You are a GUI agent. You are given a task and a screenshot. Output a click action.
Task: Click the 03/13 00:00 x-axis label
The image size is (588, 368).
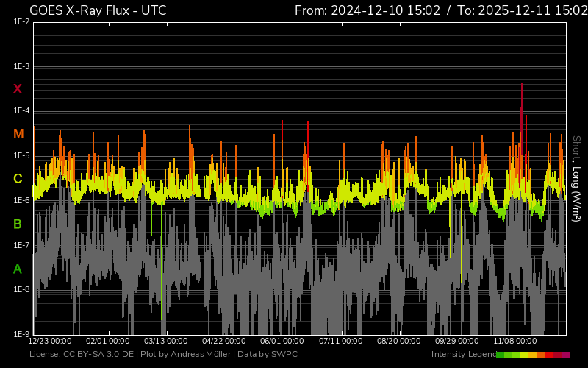(x=165, y=342)
